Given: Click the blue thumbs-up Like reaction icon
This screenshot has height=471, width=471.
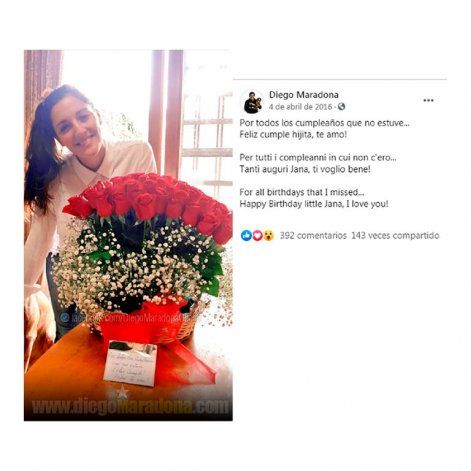Looking at the screenshot, I should click(246, 236).
